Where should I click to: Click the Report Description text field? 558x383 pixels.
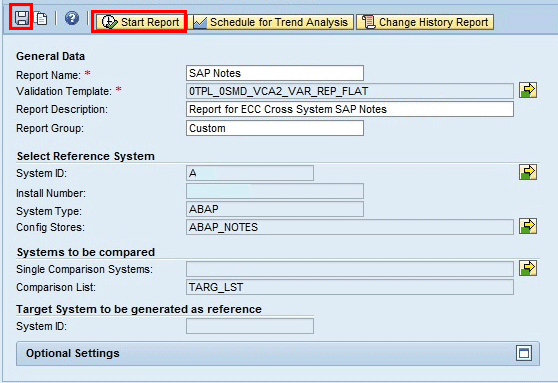pyautogui.click(x=350, y=109)
